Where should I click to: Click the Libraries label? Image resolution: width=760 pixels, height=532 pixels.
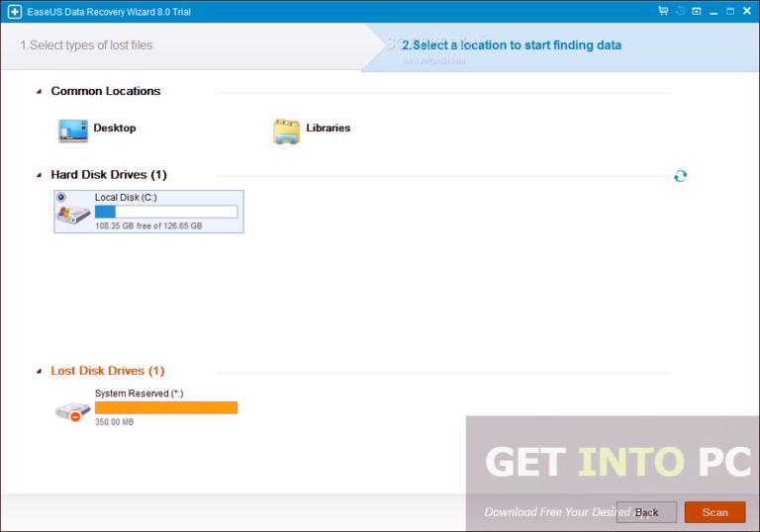[x=329, y=128]
